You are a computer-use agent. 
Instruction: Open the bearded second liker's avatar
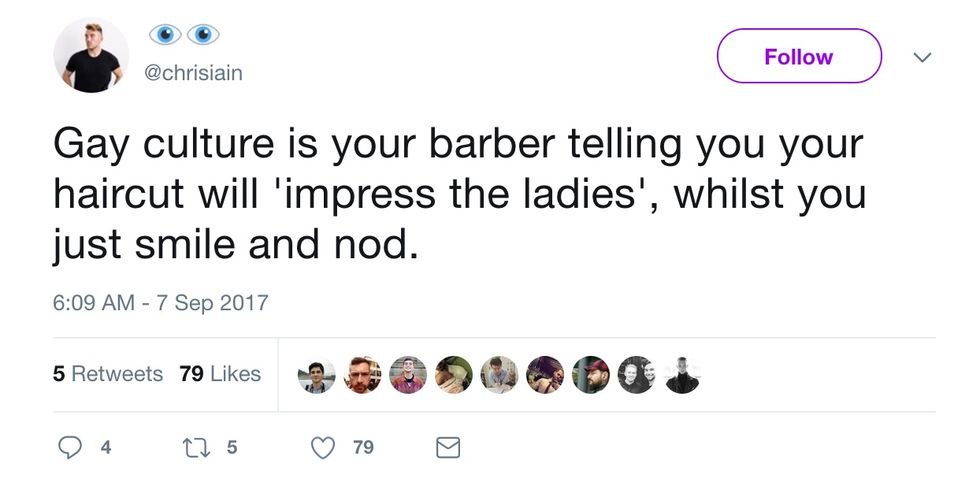pyautogui.click(x=361, y=375)
